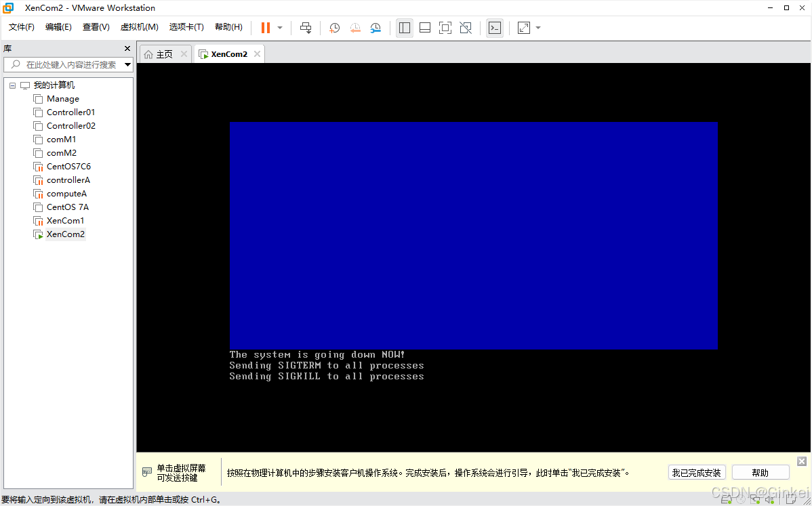Screen dimensions: 812x506
Task: Click the 我已完成安装 button
Action: point(697,473)
